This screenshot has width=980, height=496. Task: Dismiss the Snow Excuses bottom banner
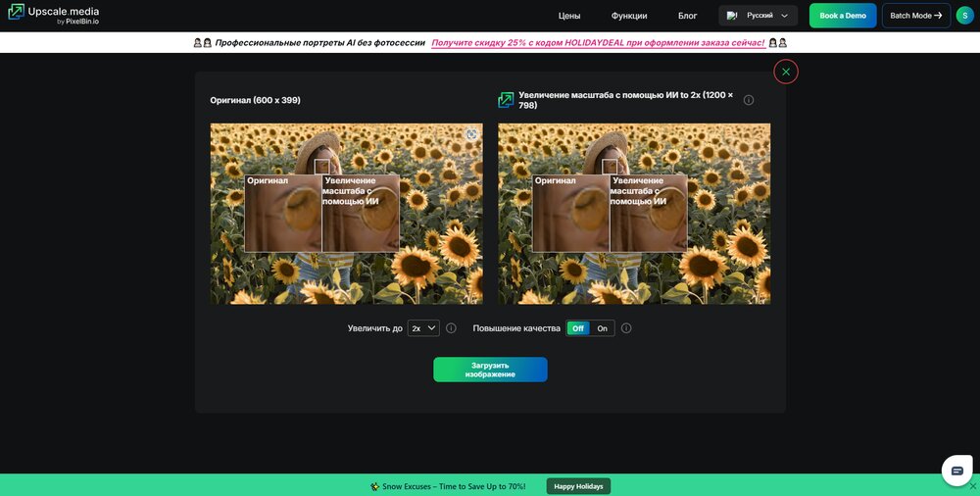(x=972, y=486)
